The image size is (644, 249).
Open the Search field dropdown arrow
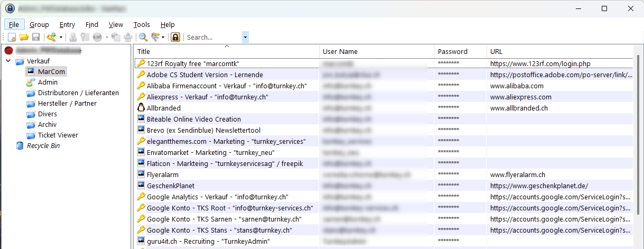245,37
